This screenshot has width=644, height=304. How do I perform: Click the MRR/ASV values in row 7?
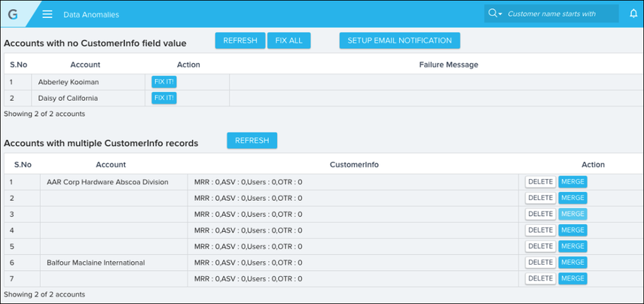(249, 279)
